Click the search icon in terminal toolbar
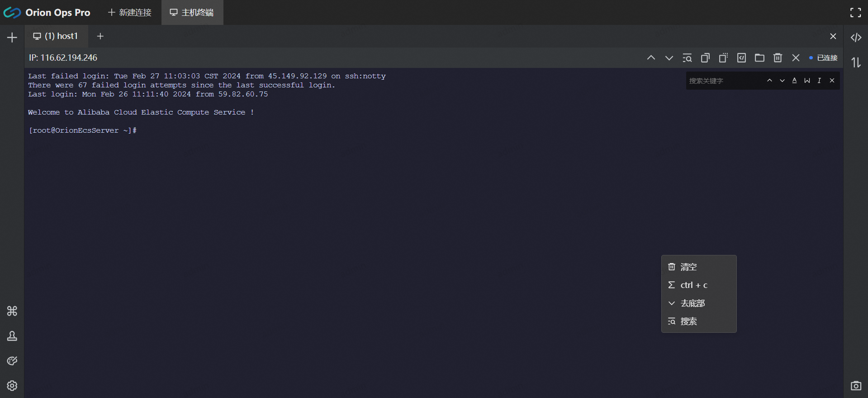 point(687,58)
